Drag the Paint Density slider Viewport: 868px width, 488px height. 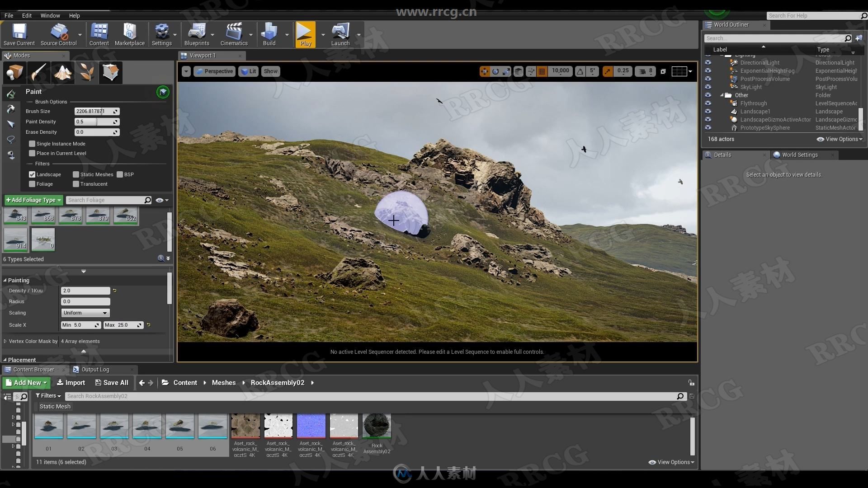click(x=95, y=121)
